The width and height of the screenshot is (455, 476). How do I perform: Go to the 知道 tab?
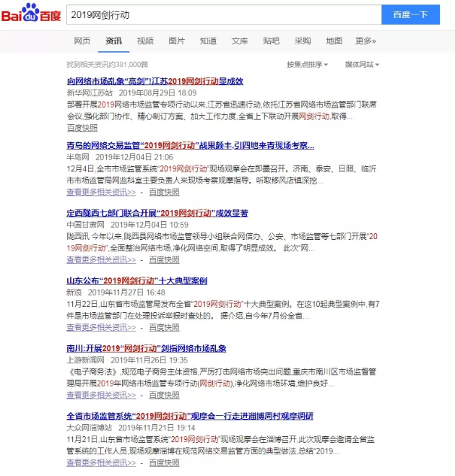click(x=208, y=40)
